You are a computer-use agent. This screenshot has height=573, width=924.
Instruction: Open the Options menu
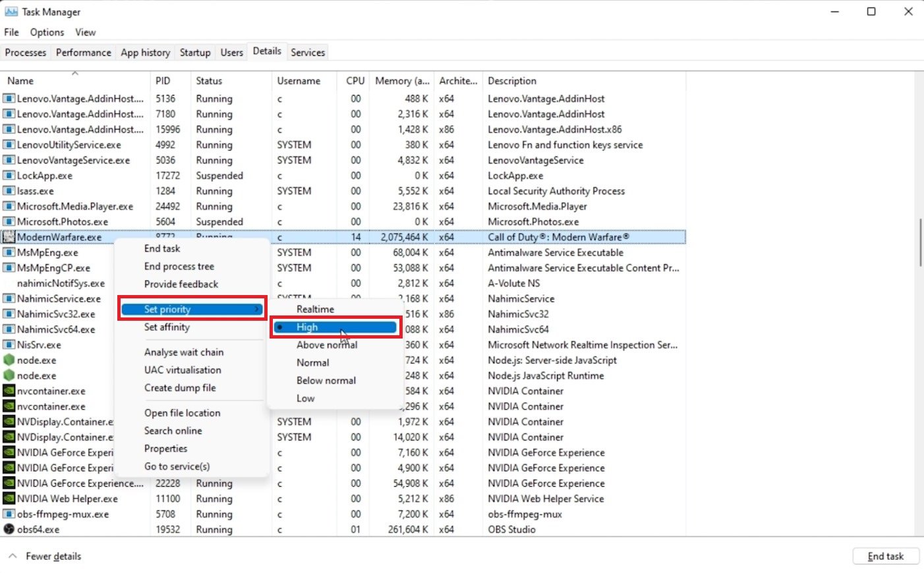point(47,32)
